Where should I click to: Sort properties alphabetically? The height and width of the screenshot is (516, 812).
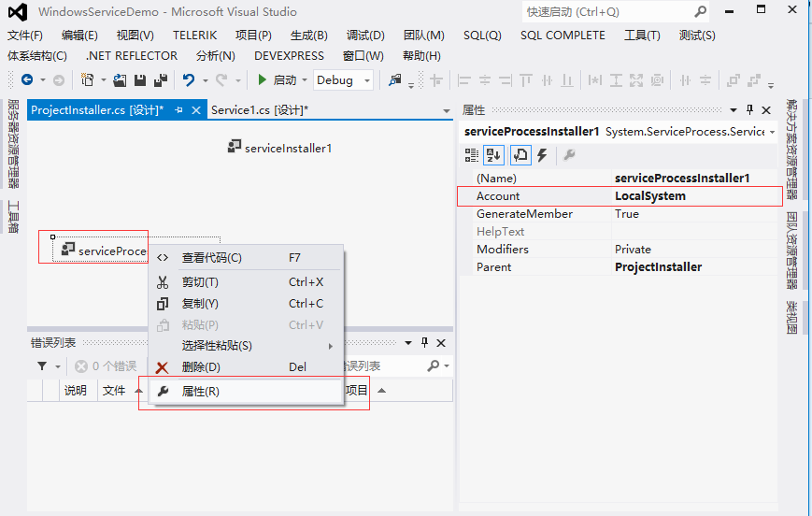pos(493,155)
